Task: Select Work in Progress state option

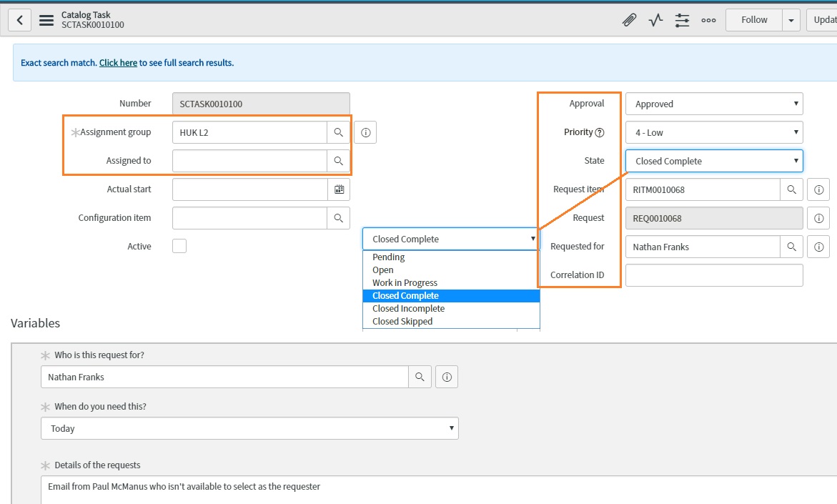Action: pyautogui.click(x=451, y=283)
